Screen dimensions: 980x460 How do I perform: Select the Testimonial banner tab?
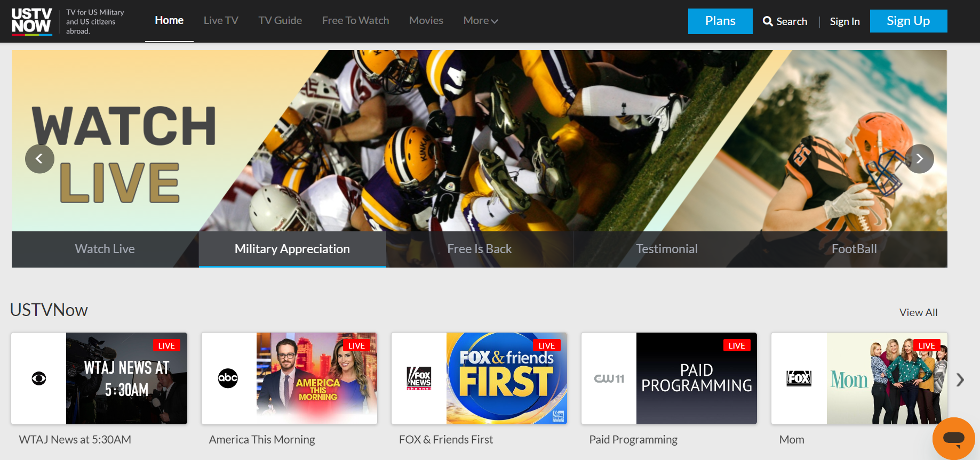click(667, 249)
